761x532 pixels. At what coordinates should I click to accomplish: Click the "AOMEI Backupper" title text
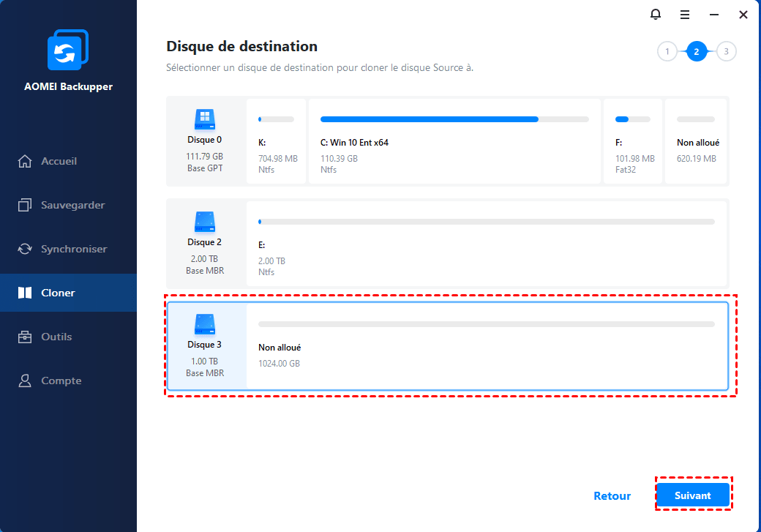69,86
